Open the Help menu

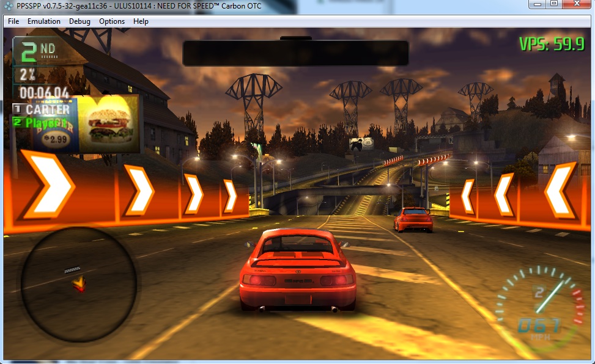141,21
